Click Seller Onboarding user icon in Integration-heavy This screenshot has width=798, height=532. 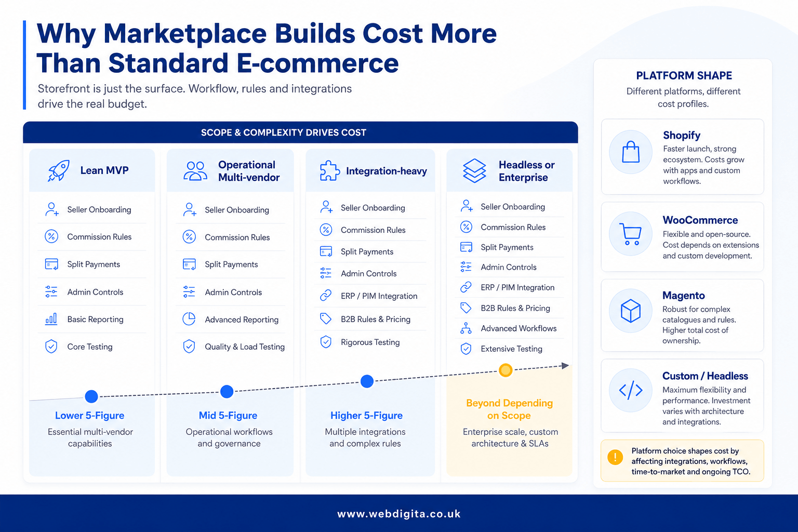[x=326, y=207]
